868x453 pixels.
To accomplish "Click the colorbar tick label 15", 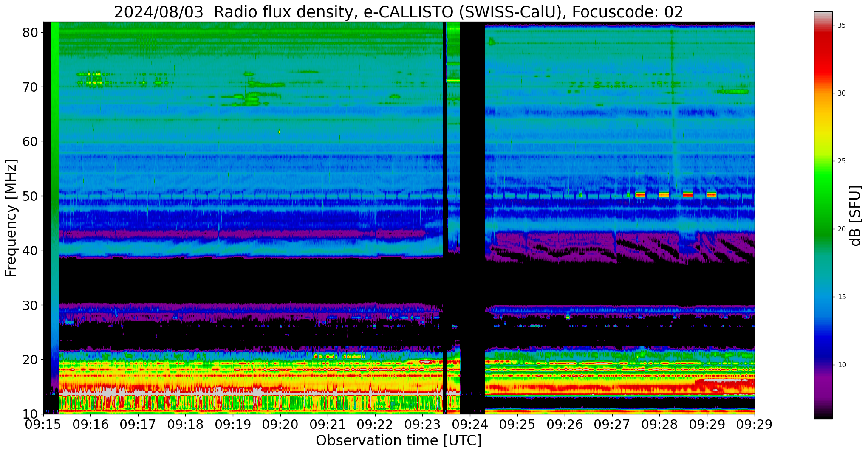I will pyautogui.click(x=841, y=297).
